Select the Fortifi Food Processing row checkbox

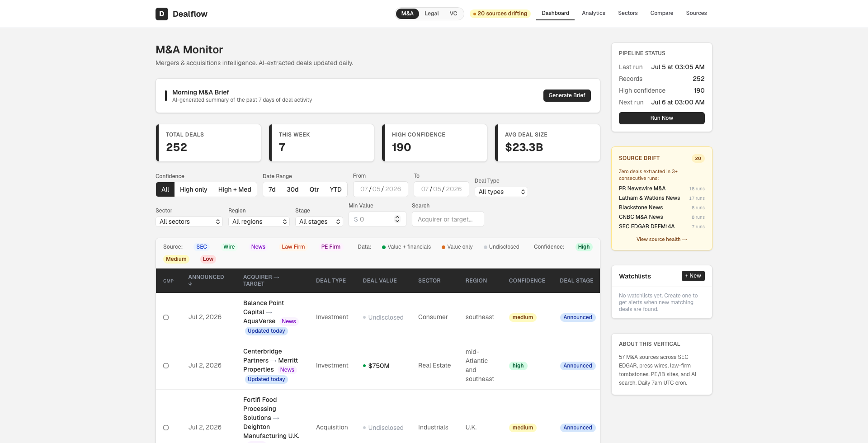[x=166, y=428]
